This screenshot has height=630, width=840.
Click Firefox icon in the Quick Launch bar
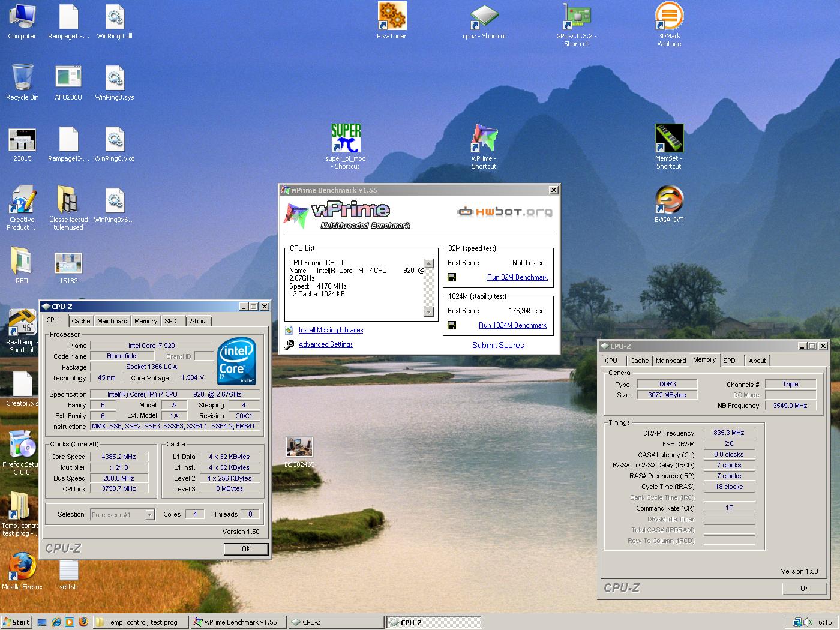[x=83, y=622]
